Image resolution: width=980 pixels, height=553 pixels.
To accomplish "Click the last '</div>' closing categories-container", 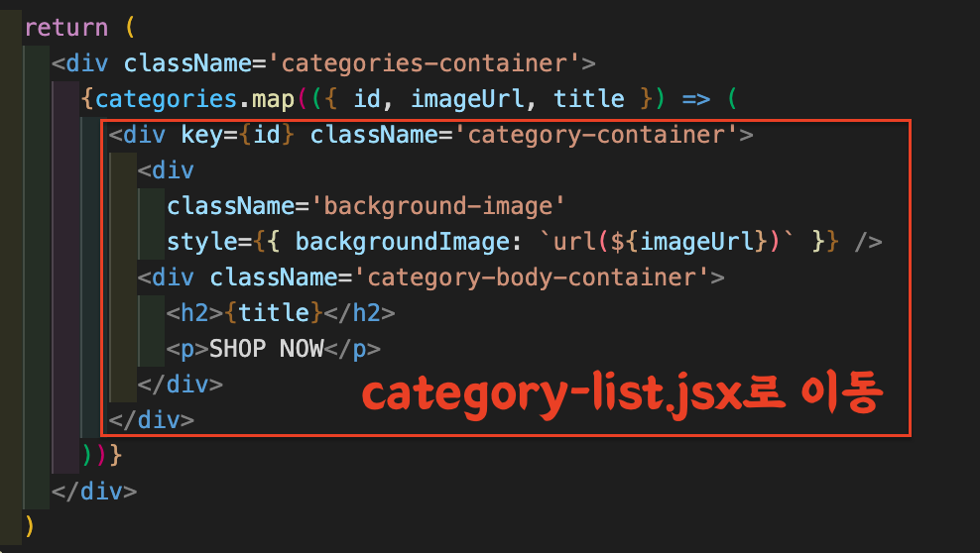I will click(x=94, y=492).
